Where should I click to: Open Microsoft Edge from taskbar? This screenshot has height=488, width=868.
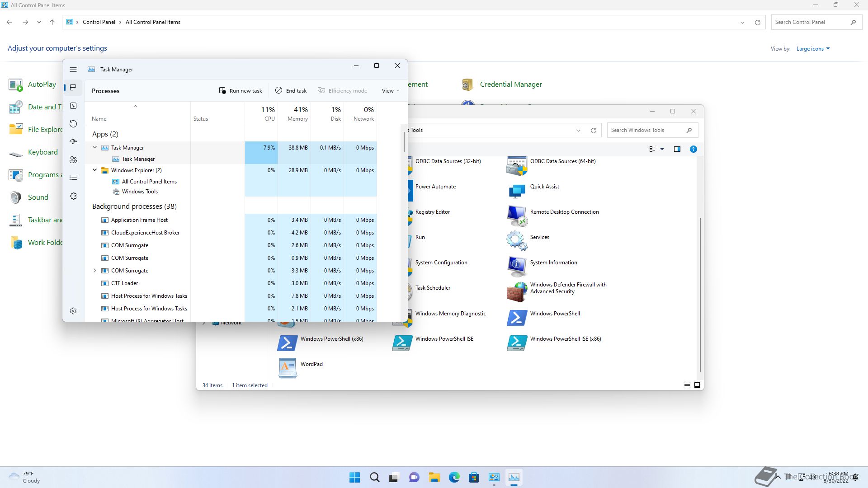pyautogui.click(x=454, y=477)
